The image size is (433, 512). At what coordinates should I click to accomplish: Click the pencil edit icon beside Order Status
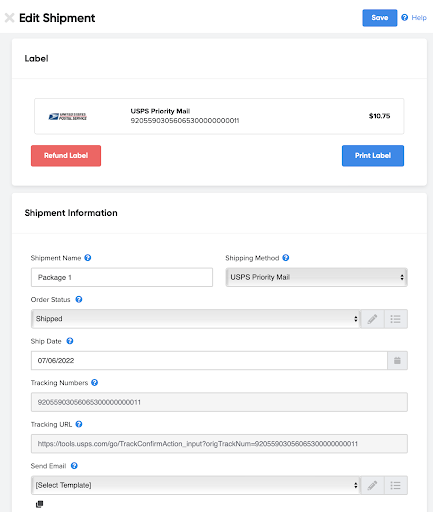pyautogui.click(x=372, y=319)
